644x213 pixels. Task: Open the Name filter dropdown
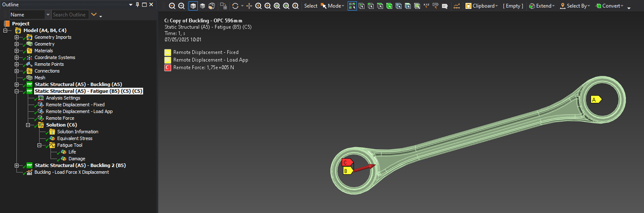[x=48, y=15]
